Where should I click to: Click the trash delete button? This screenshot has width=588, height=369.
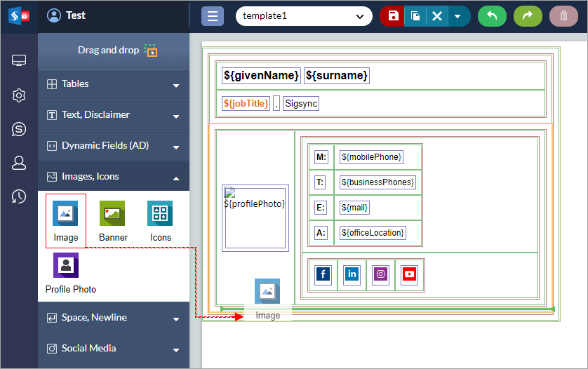(563, 15)
